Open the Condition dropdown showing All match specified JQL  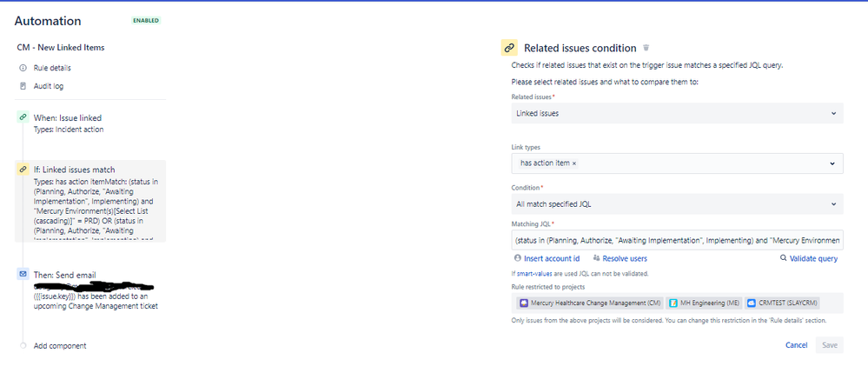677,204
